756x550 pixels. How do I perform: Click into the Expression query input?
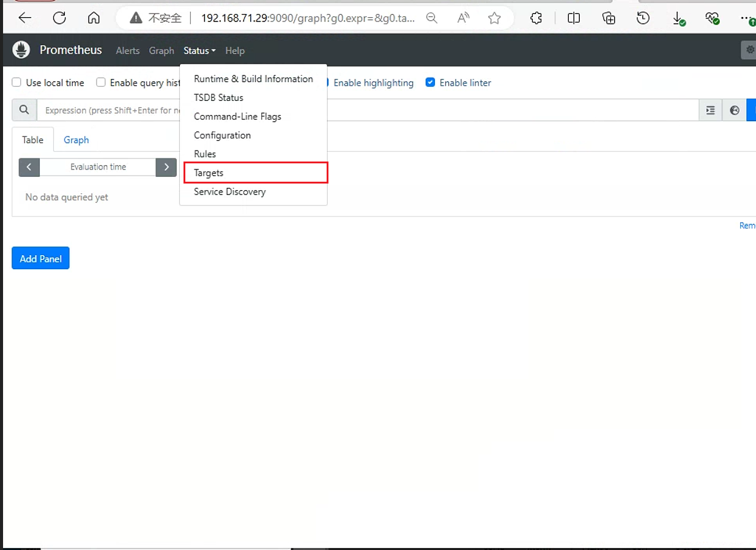(x=368, y=110)
